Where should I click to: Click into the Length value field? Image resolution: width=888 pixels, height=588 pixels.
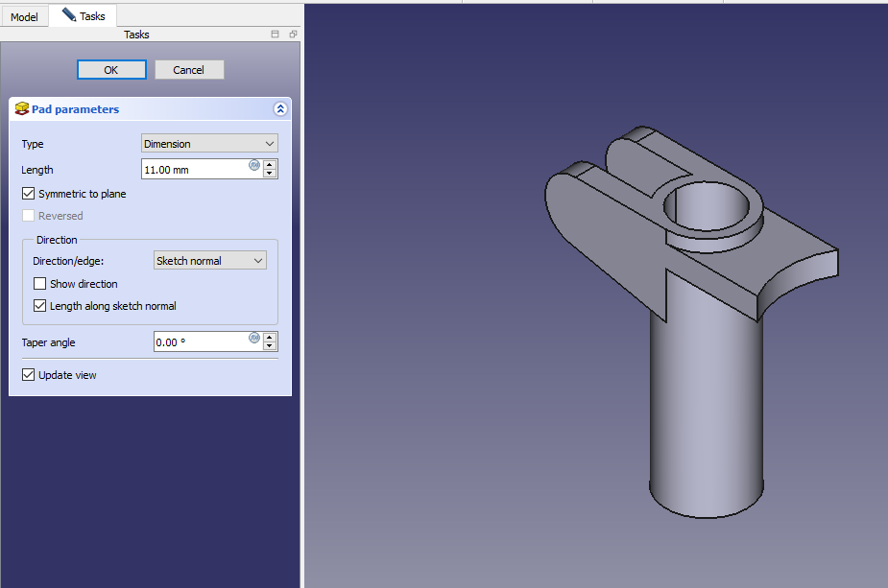pos(192,170)
